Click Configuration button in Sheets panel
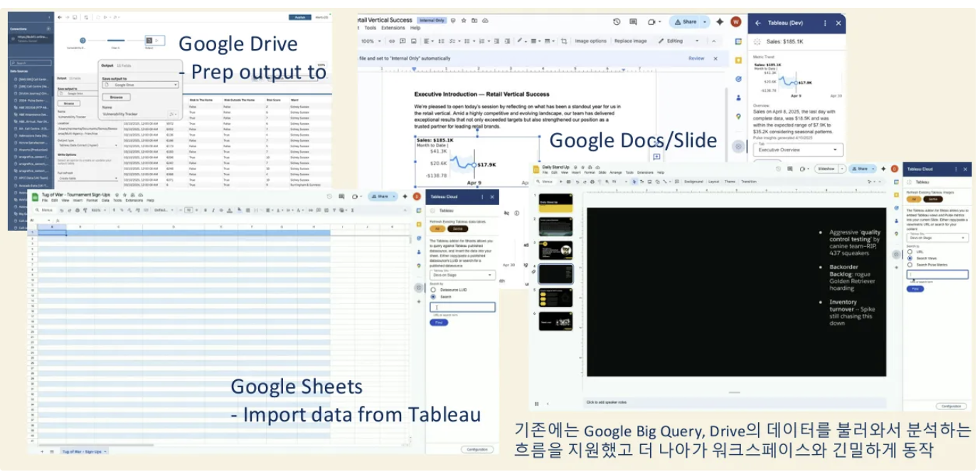980x472 pixels. pyautogui.click(x=477, y=449)
